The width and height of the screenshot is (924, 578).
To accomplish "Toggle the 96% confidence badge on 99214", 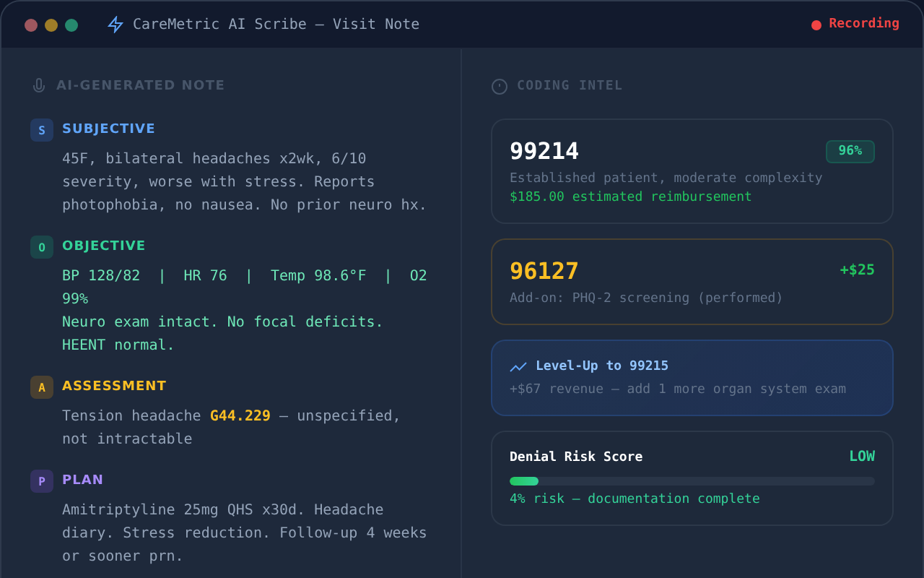I will pyautogui.click(x=850, y=151).
